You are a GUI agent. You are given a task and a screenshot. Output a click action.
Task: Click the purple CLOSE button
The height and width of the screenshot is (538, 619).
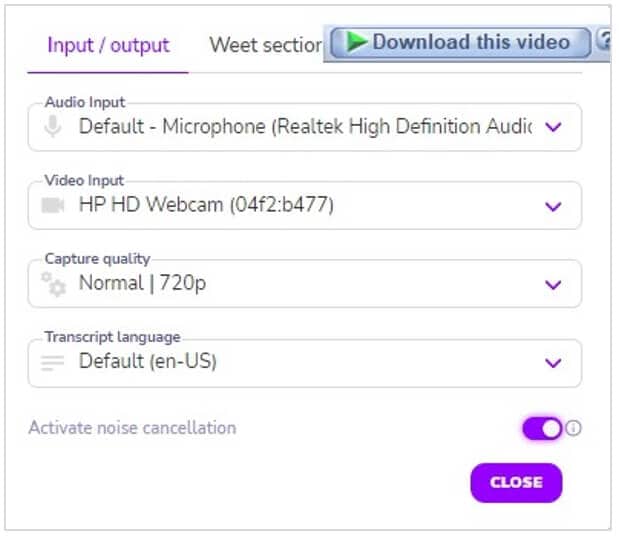point(516,482)
